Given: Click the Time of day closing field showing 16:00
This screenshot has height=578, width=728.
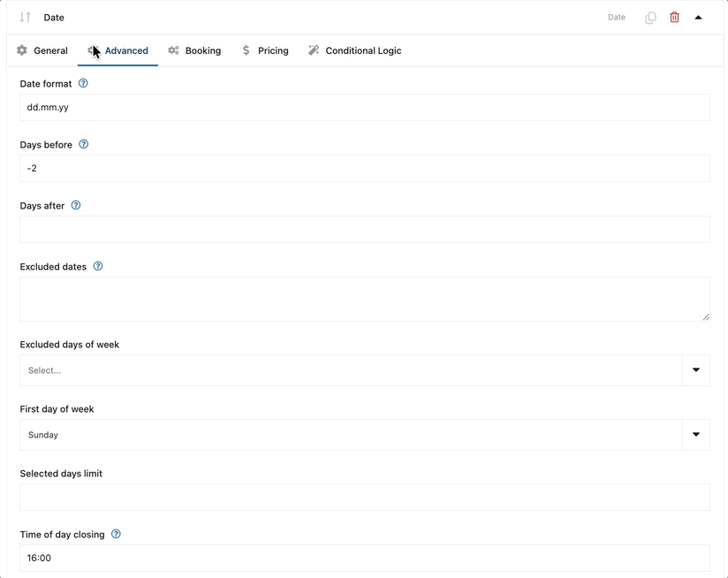Looking at the screenshot, I should pyautogui.click(x=364, y=558).
